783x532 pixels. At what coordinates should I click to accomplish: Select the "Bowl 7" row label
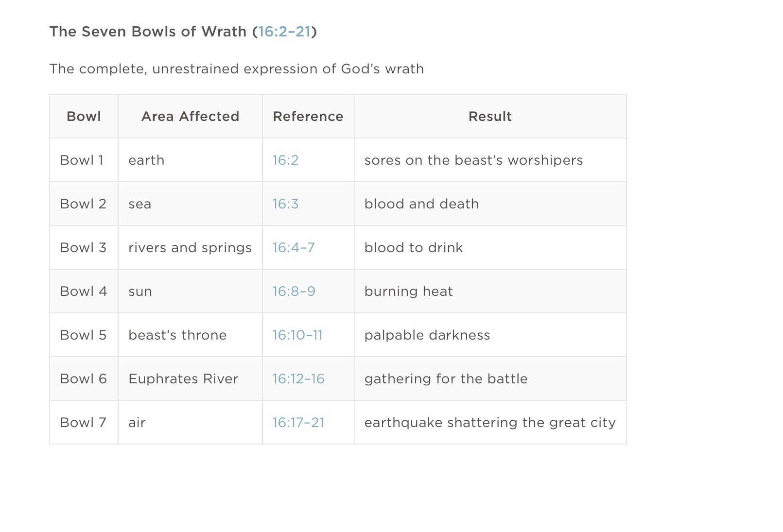(x=83, y=423)
